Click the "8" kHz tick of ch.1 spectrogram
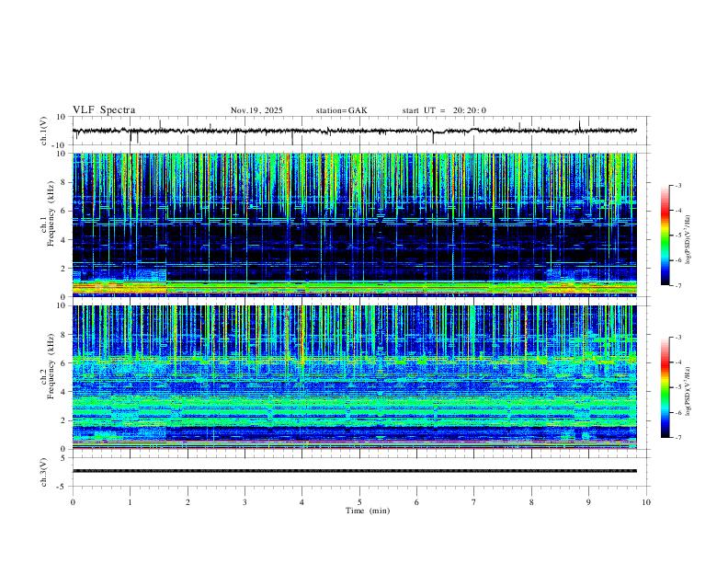Image resolution: width=728 pixels, height=563 pixels. point(64,182)
